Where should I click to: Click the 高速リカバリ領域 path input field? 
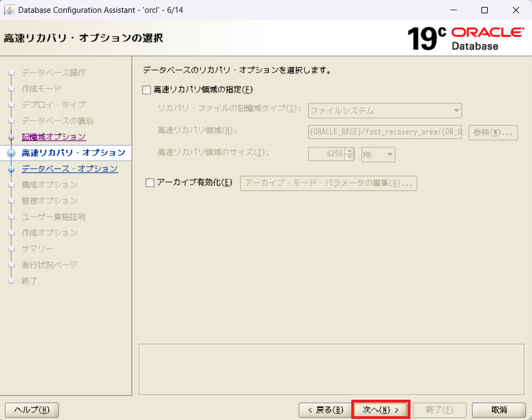tap(384, 132)
